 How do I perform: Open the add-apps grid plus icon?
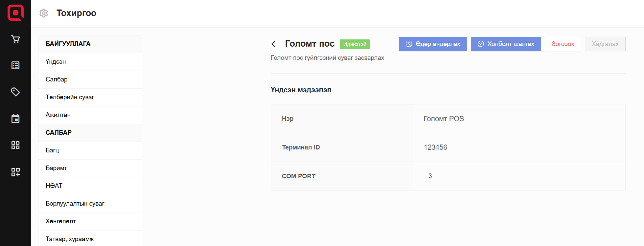coord(15,172)
